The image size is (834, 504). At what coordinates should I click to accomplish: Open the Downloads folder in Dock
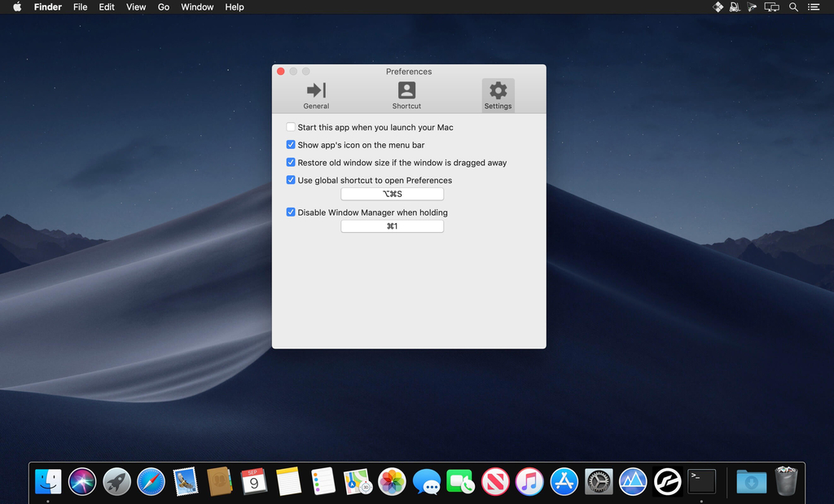tap(751, 481)
